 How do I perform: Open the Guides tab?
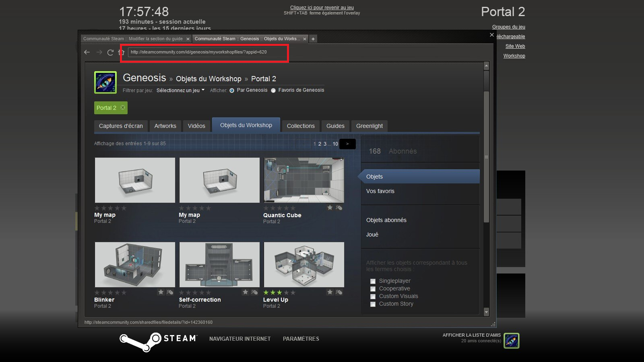click(x=335, y=126)
